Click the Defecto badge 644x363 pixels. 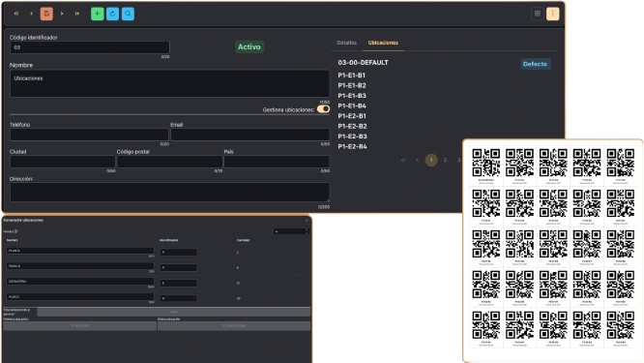coord(535,64)
